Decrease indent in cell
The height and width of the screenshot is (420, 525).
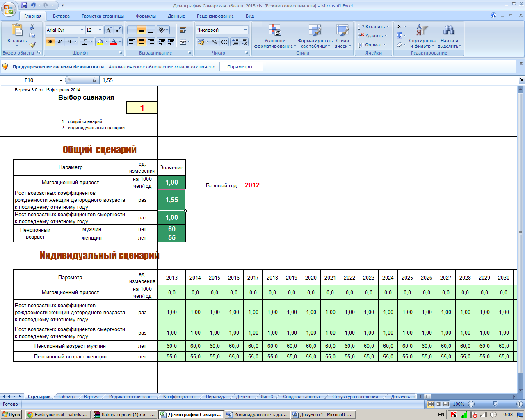point(162,42)
